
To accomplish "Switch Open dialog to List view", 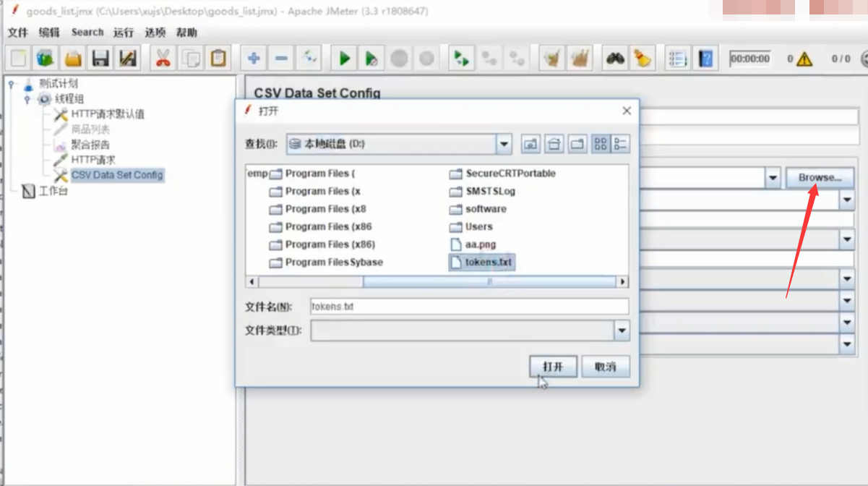I will [601, 144].
